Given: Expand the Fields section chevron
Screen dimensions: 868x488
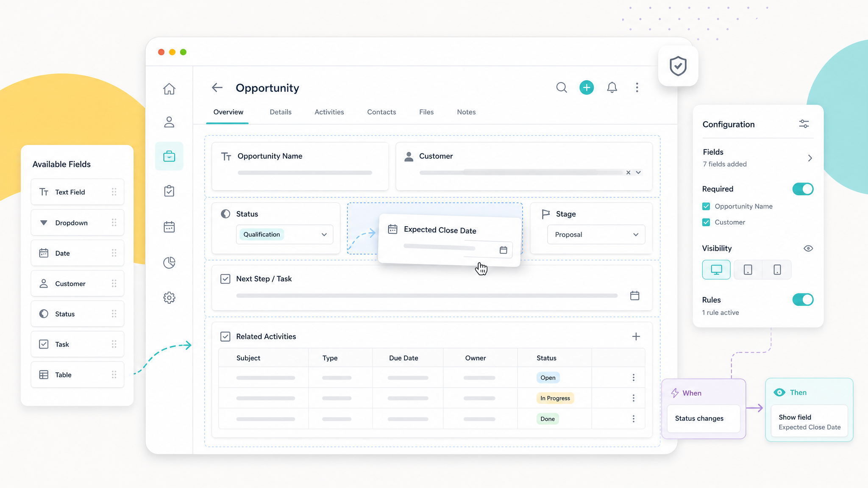Looking at the screenshot, I should point(810,158).
